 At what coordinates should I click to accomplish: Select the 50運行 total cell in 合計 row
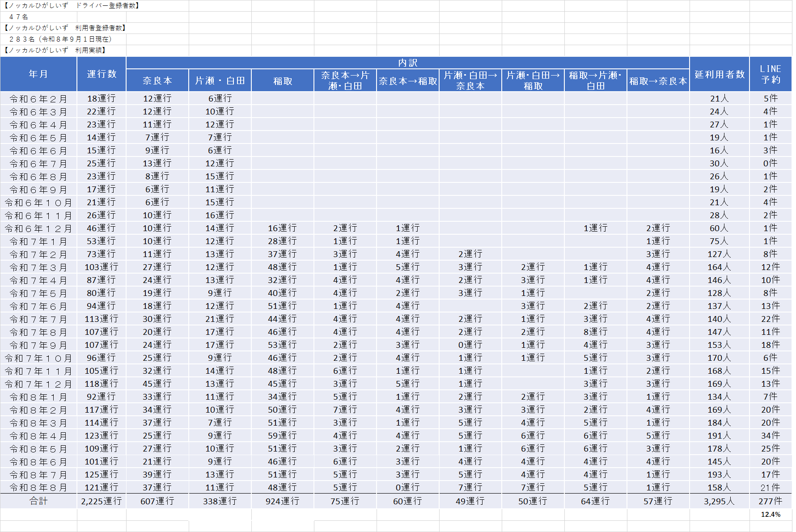[533, 501]
